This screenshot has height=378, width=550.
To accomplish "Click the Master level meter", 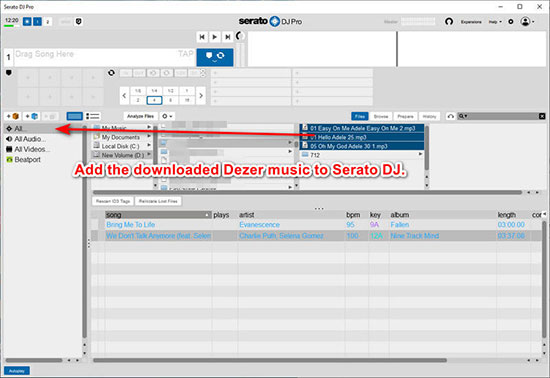I will [418, 22].
